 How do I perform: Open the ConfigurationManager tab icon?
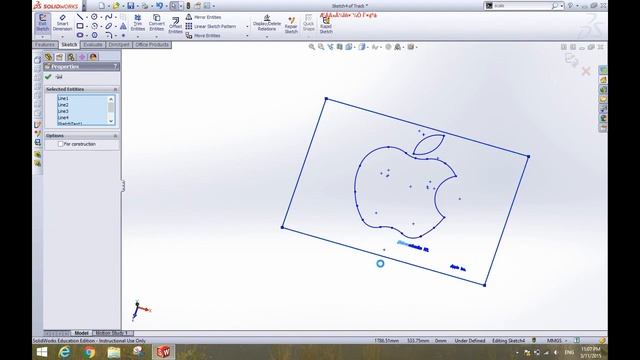click(x=71, y=57)
